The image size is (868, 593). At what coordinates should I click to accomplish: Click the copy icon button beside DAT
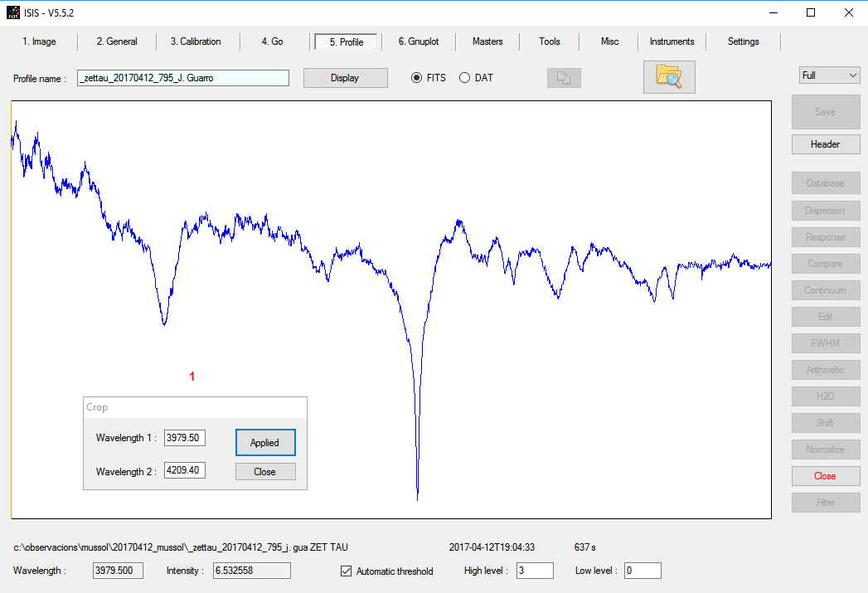pos(564,78)
